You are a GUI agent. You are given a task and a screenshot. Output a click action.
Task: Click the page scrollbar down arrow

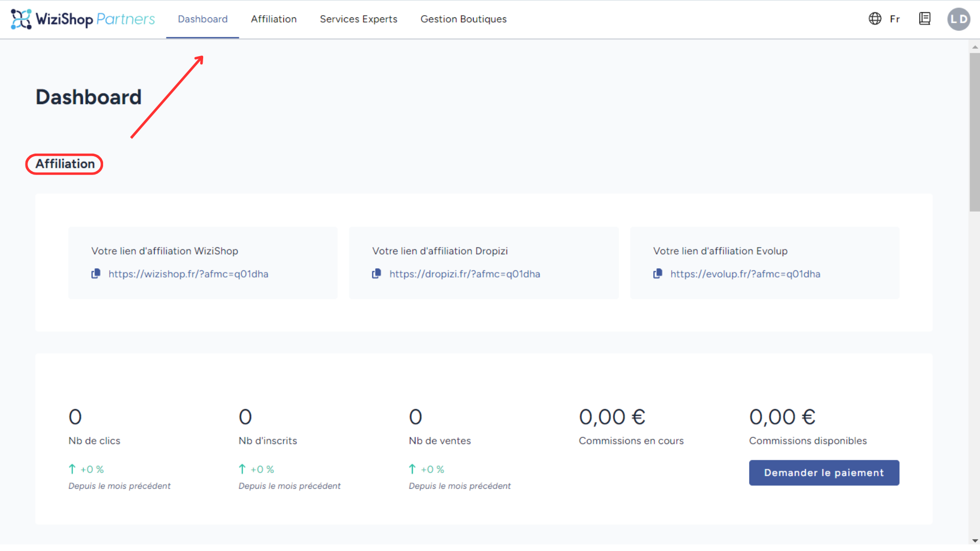(975, 540)
